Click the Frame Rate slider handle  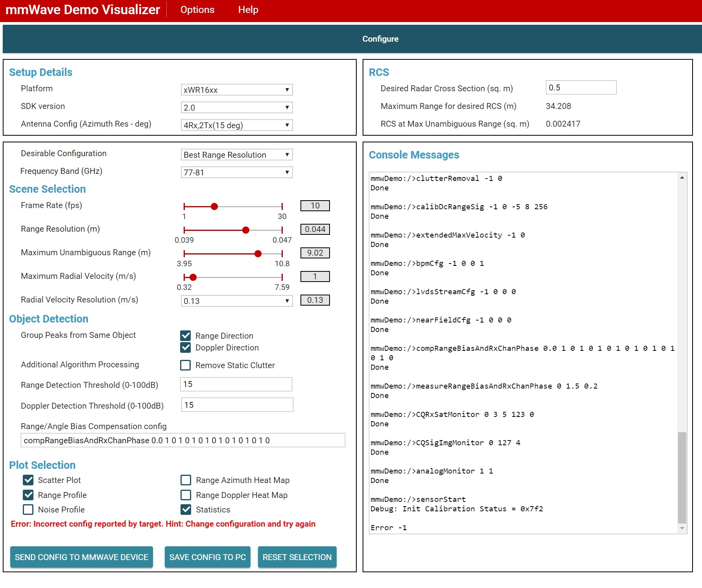click(x=214, y=206)
